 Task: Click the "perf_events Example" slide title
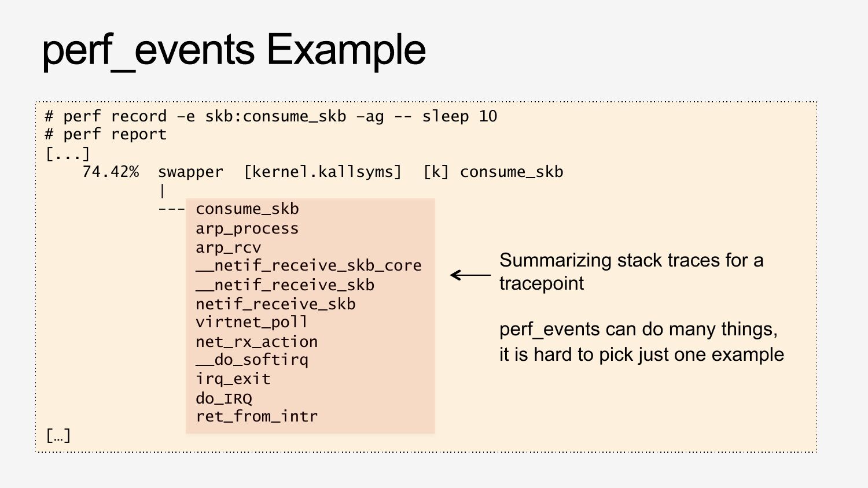234,50
